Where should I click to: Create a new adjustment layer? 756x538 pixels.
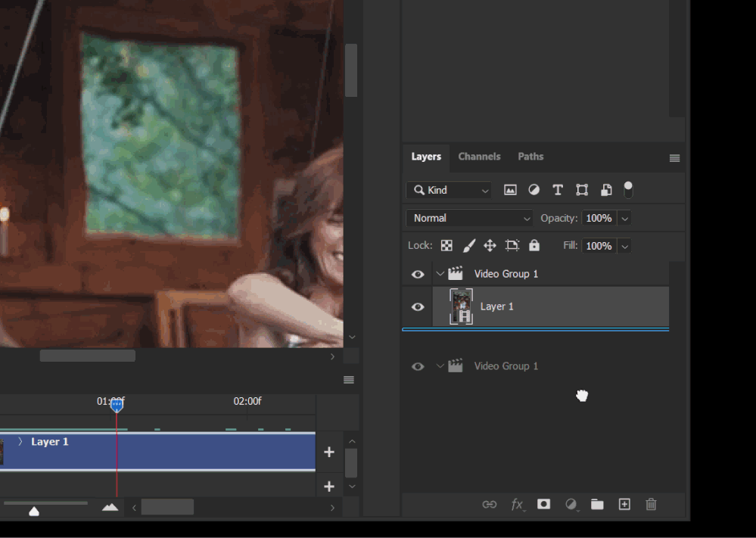571,504
